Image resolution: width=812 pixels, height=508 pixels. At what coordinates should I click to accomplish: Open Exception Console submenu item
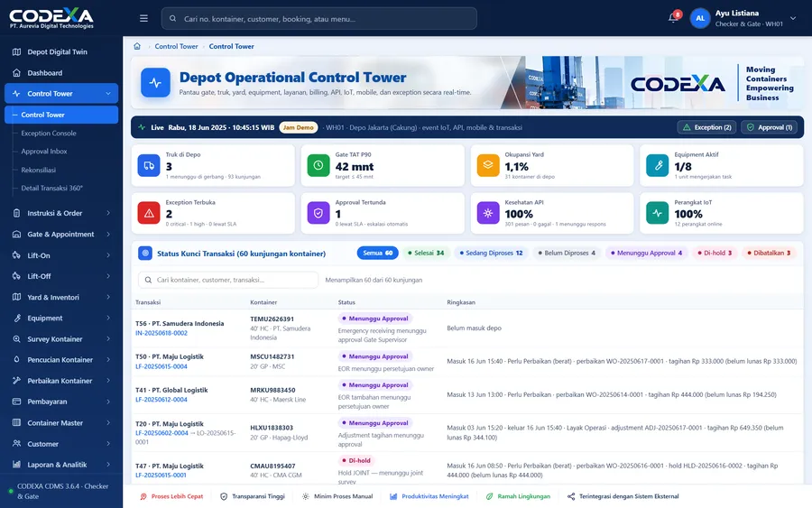[49, 133]
